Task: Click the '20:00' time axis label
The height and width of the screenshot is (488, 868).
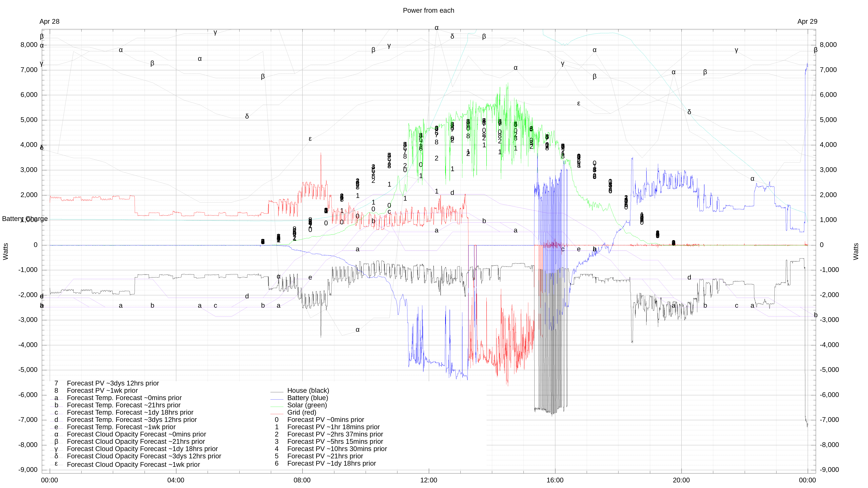Action: (x=681, y=480)
